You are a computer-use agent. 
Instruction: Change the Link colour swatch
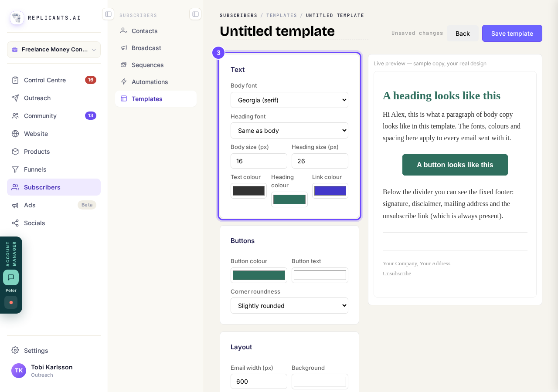[x=330, y=191]
